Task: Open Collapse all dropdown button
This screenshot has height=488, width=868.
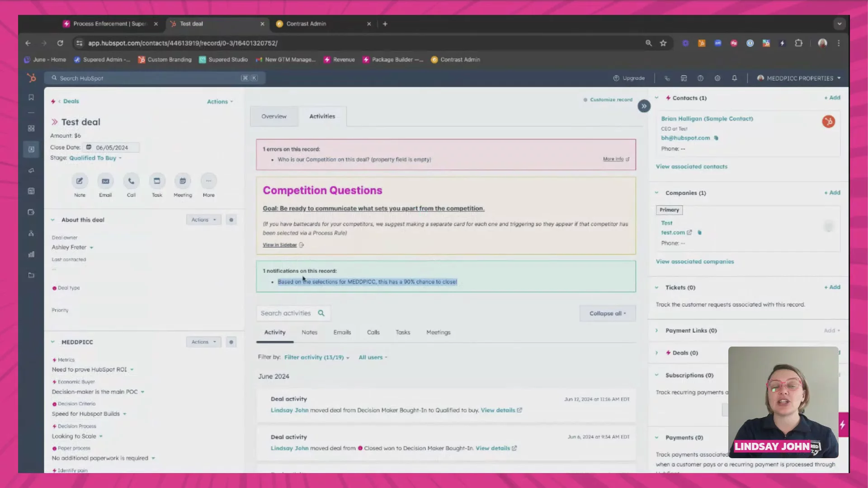Action: pyautogui.click(x=608, y=313)
